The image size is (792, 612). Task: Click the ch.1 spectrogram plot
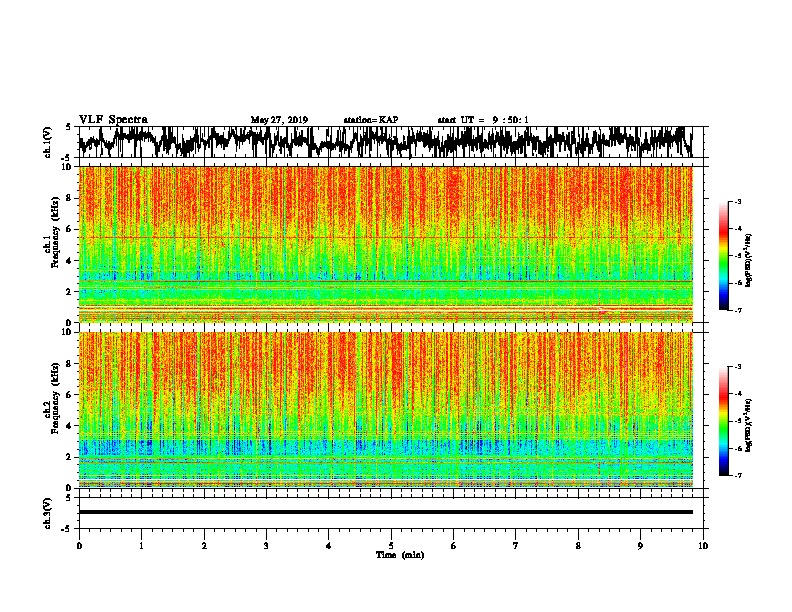point(386,244)
